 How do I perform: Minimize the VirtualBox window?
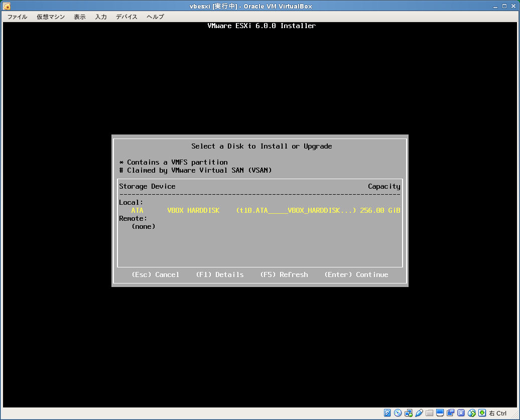click(x=495, y=7)
